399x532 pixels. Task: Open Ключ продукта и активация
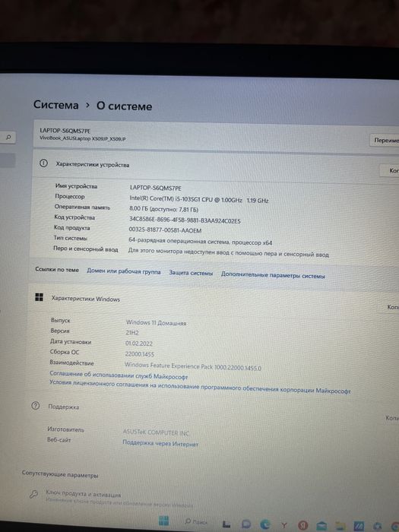(83, 494)
